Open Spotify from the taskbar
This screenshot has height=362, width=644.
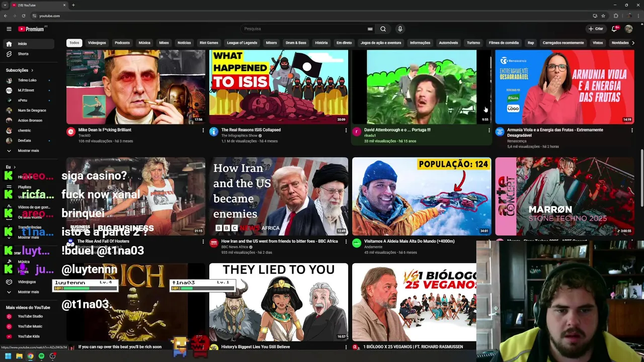(41, 356)
